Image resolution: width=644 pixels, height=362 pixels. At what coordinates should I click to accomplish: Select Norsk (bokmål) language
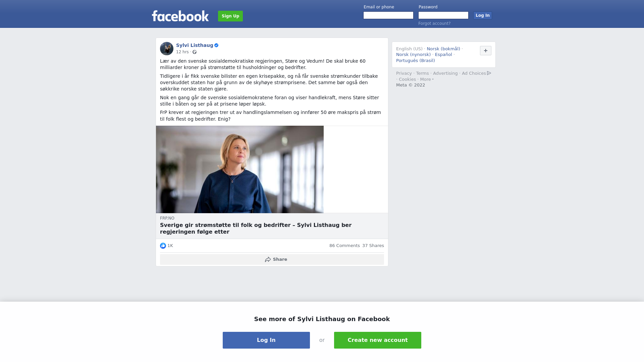tap(443, 49)
